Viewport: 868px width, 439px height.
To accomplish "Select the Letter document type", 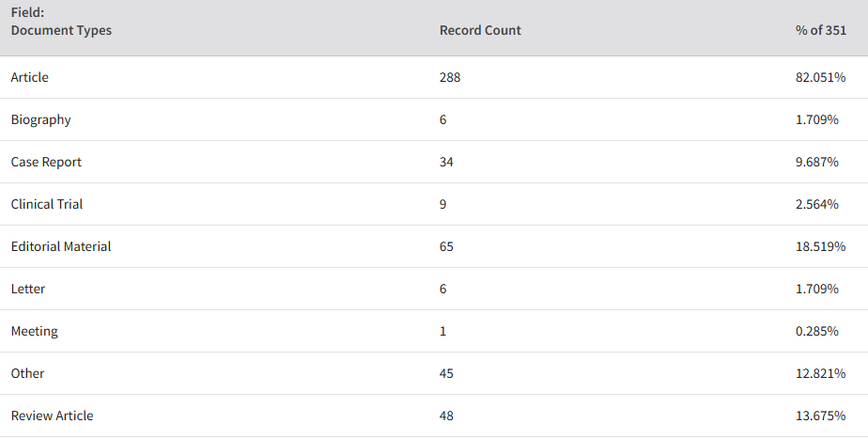I will 27,289.
